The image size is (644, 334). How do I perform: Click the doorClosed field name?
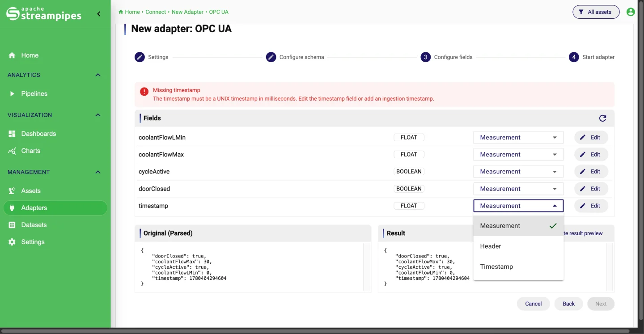click(x=154, y=189)
